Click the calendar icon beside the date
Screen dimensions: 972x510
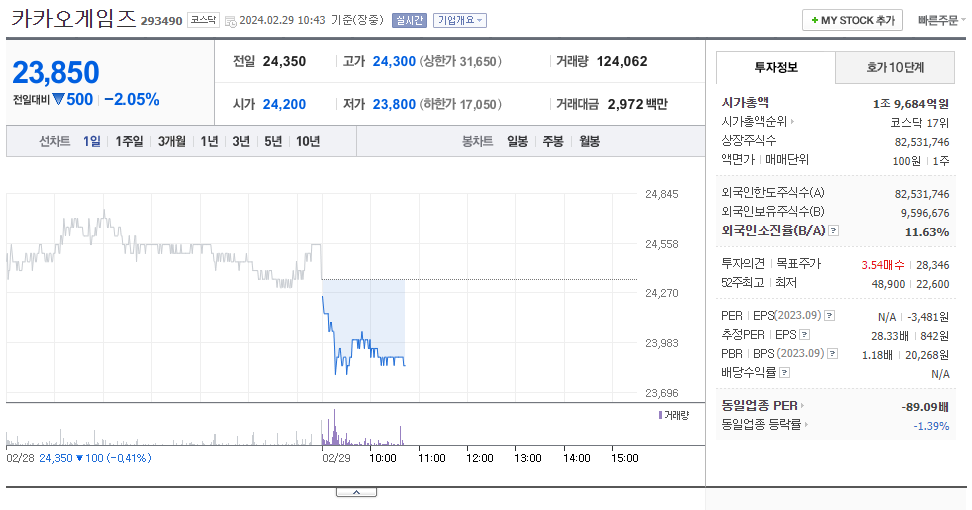tap(231, 21)
